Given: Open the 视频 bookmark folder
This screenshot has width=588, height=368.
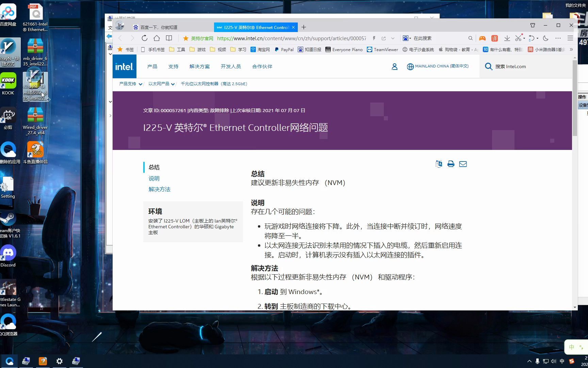Looking at the screenshot, I should click(x=218, y=49).
